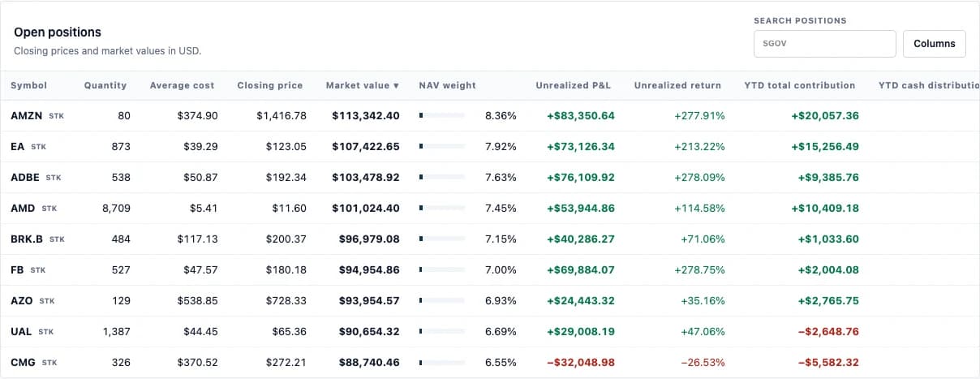Screen dimensions: 980x379
Task: Sort by Unrealized return column header
Action: (677, 85)
